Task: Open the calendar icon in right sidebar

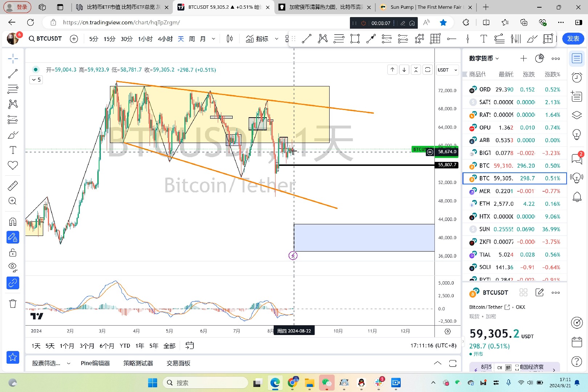Action: click(x=577, y=342)
